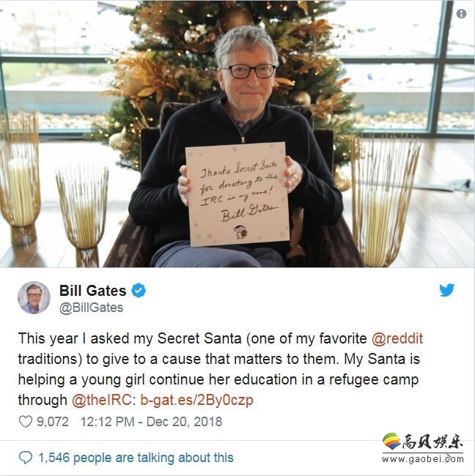This screenshot has width=475, height=476.
Task: Click the speech bubble reply icon
Action: pyautogui.click(x=25, y=458)
